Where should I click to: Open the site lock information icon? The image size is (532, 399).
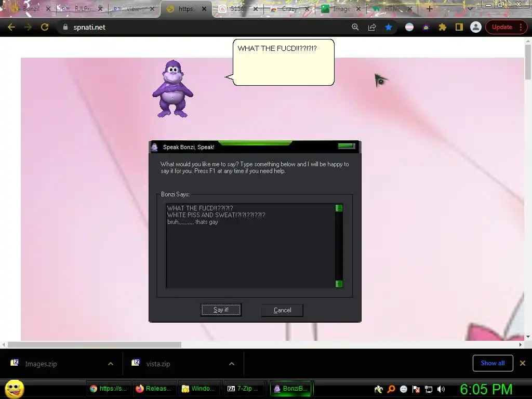[x=65, y=27]
